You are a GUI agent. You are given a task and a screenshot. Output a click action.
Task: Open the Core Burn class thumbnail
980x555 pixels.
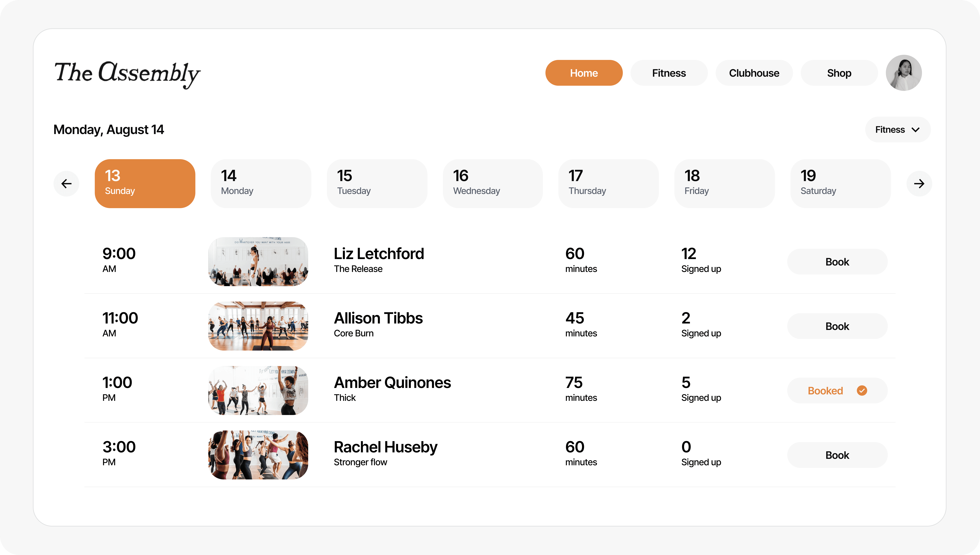coord(258,326)
